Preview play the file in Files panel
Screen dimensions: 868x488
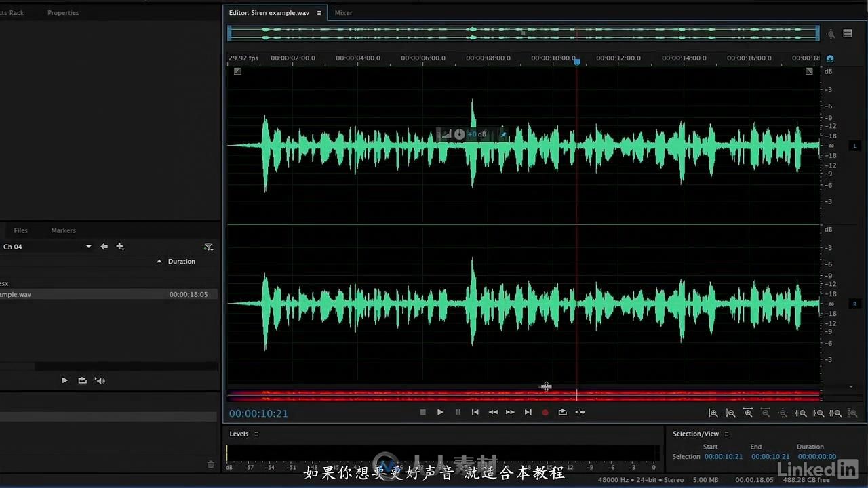coord(64,381)
